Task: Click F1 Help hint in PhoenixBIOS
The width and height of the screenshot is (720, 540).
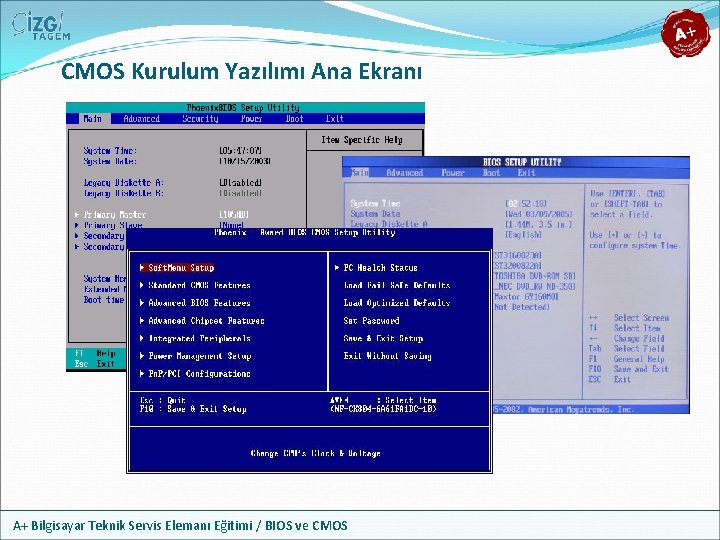Action: (95, 353)
